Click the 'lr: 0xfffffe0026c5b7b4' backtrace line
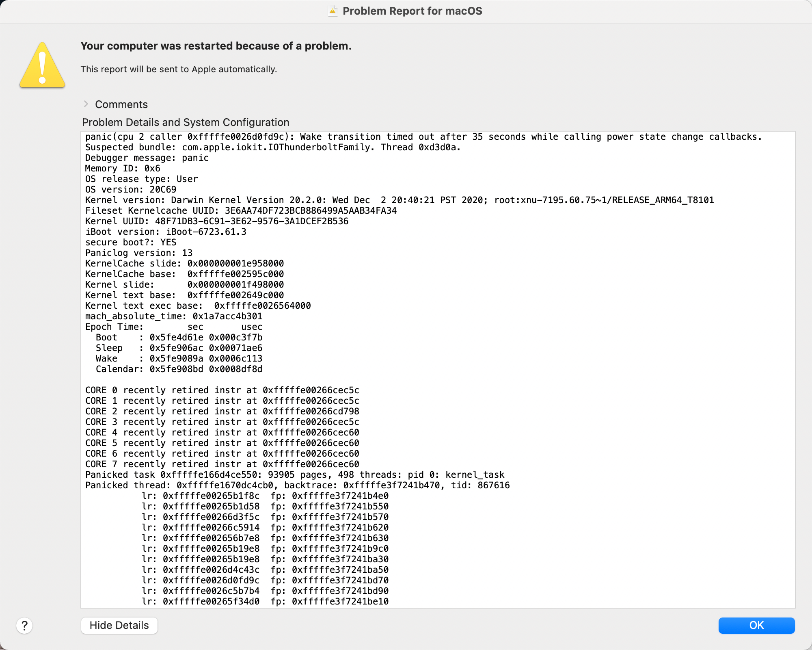 click(x=266, y=591)
